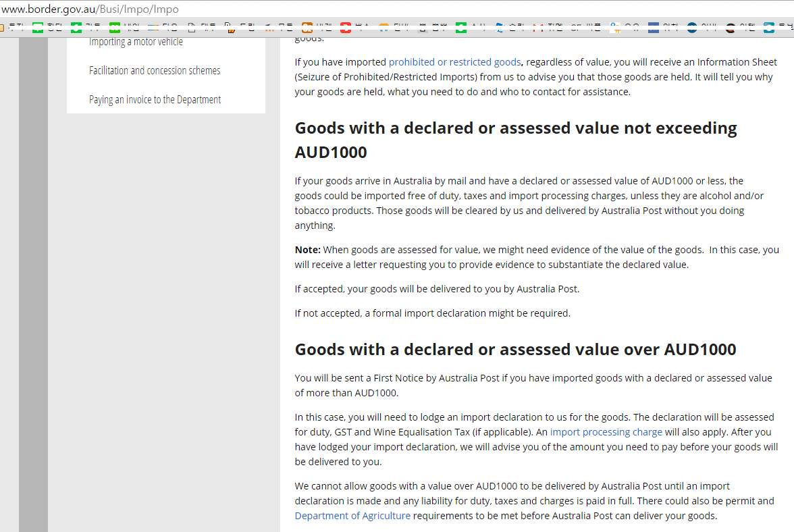This screenshot has height=532, width=794.
Task: Open the blue square bookmark icon
Action: tap(654, 28)
